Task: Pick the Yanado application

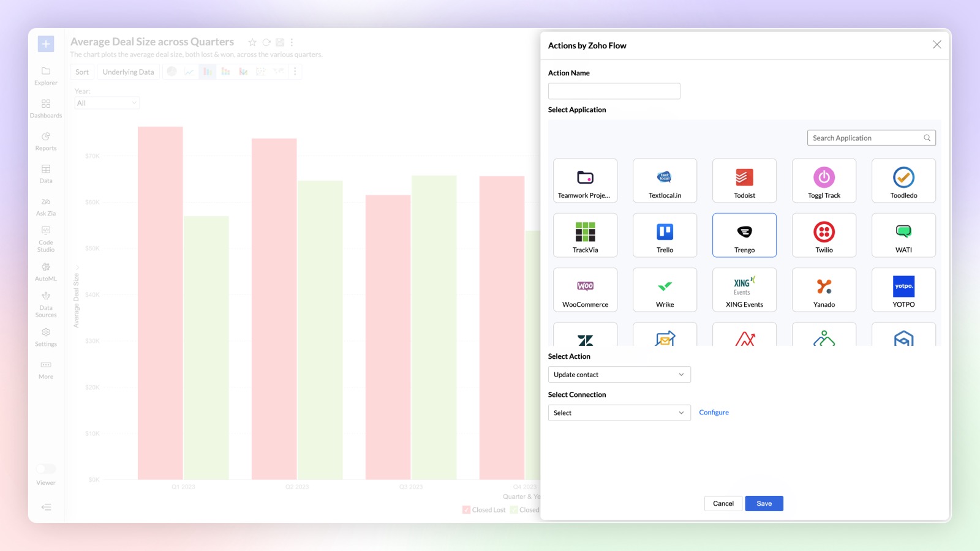Action: click(824, 290)
